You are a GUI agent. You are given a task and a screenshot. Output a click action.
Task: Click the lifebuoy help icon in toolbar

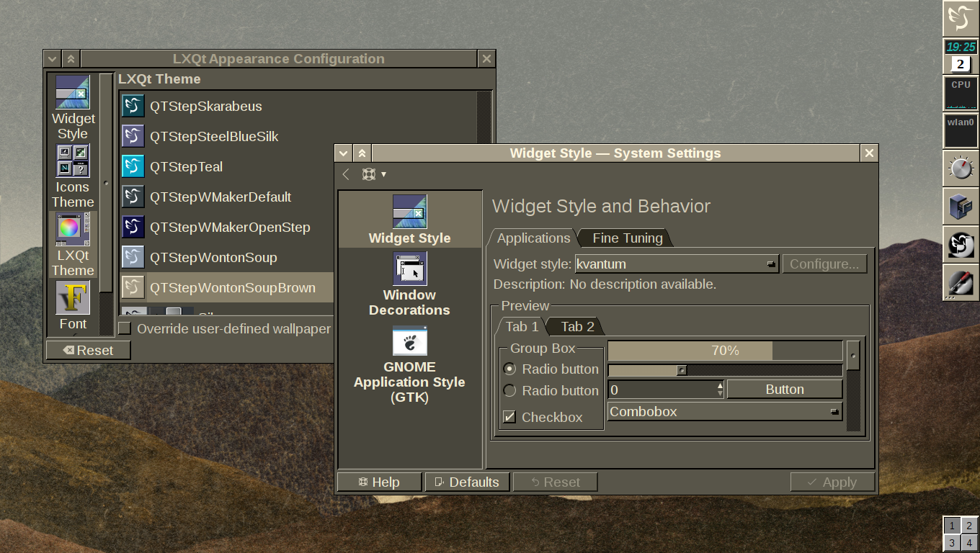tap(368, 174)
